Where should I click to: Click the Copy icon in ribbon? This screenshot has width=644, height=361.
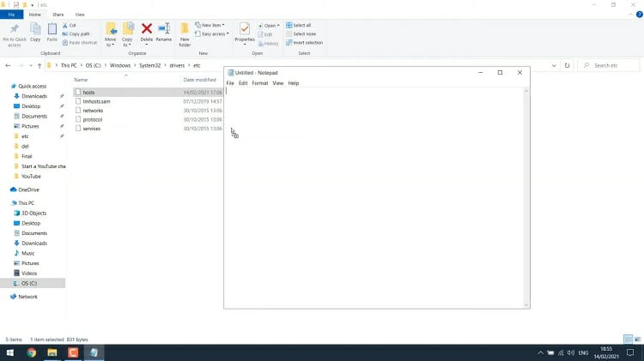(x=35, y=33)
